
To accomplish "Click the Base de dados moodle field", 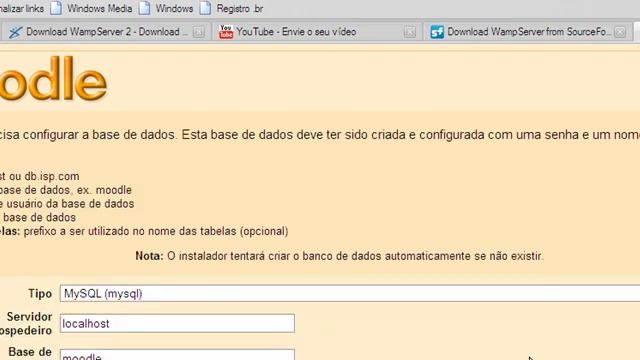I will click(177, 354).
